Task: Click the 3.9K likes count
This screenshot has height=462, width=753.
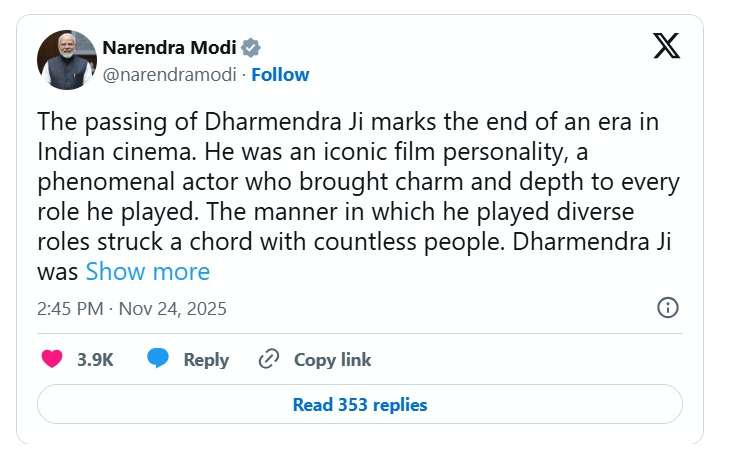Action: (x=95, y=360)
